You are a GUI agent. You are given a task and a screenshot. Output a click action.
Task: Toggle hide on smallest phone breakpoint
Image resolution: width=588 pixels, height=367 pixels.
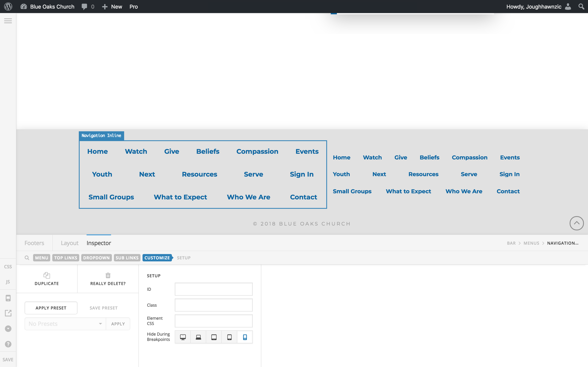pyautogui.click(x=245, y=337)
